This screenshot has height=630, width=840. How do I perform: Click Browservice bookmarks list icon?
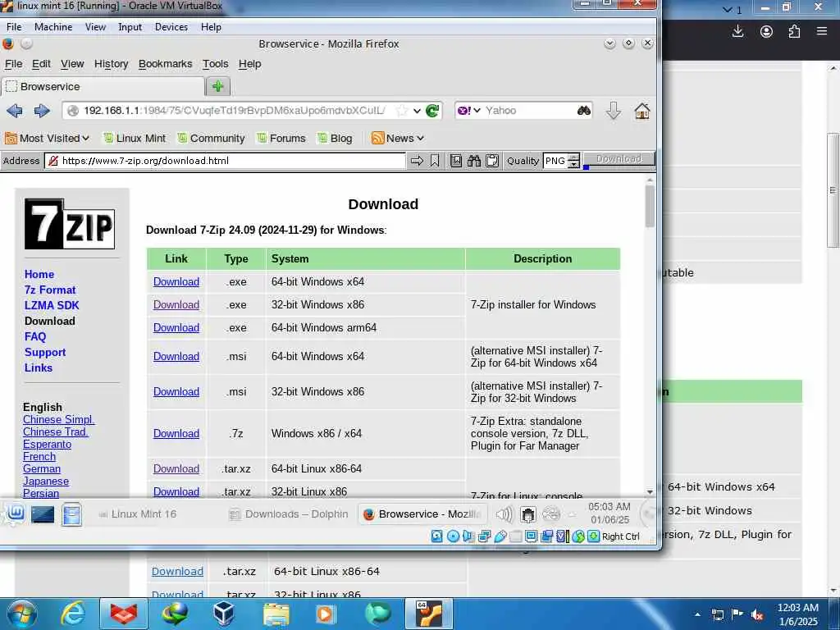[456, 161]
